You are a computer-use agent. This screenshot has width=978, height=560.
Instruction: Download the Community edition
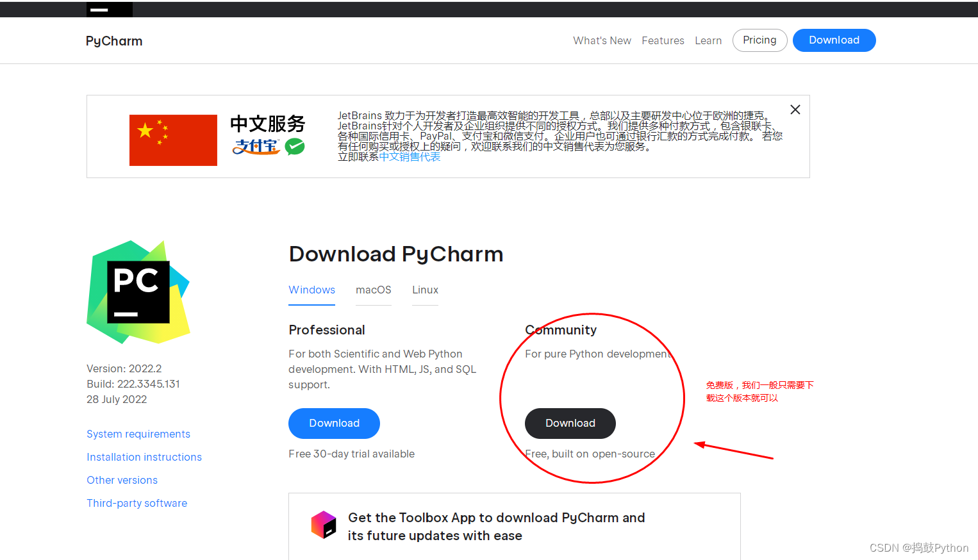click(570, 424)
